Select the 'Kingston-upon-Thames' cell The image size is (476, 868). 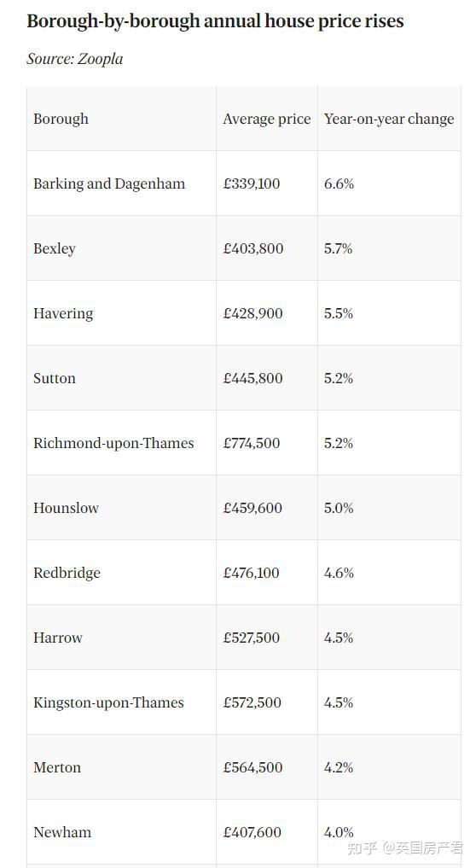[x=108, y=702]
